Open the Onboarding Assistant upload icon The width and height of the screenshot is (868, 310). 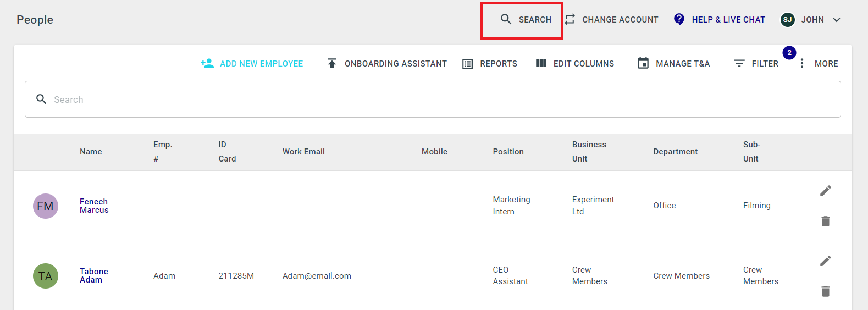[x=332, y=63]
